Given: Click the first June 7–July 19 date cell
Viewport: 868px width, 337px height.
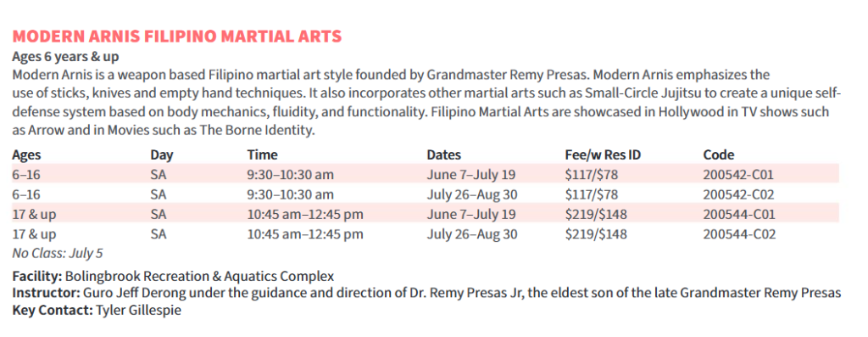Looking at the screenshot, I should [471, 175].
